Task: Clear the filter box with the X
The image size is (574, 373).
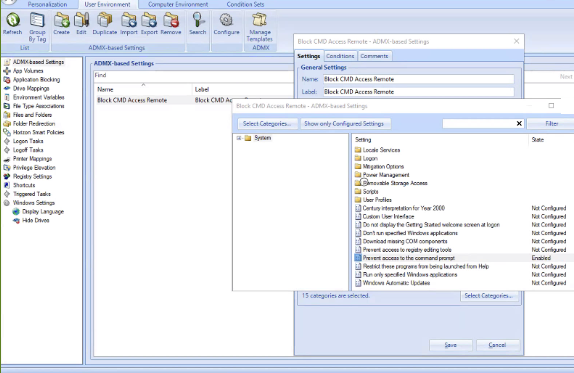Action: [x=519, y=124]
